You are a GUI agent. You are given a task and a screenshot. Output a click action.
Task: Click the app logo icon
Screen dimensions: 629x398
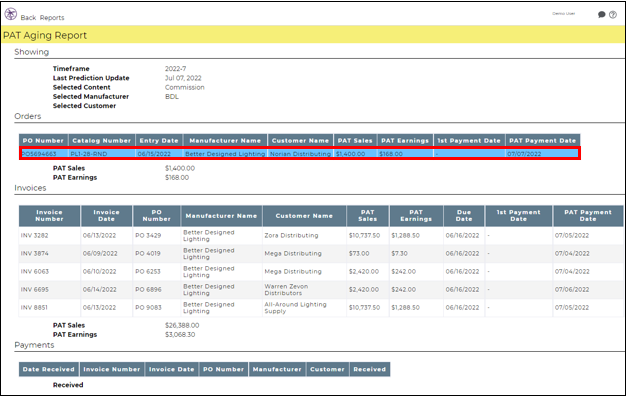click(x=11, y=14)
